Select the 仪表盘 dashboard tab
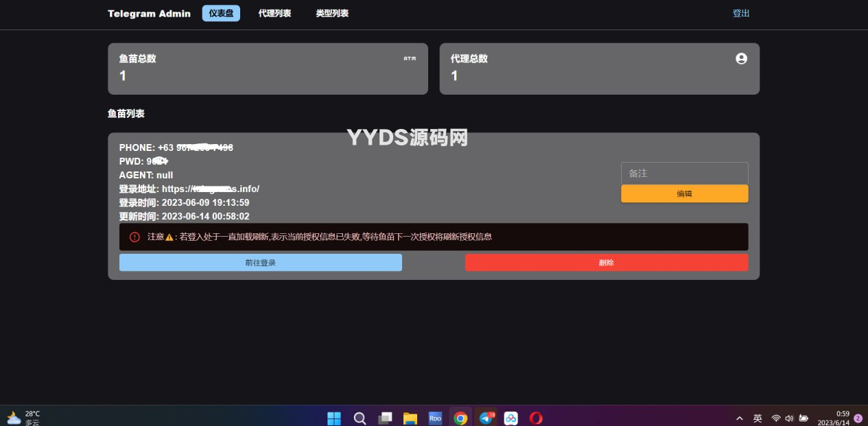The height and width of the screenshot is (426, 868). 221,14
